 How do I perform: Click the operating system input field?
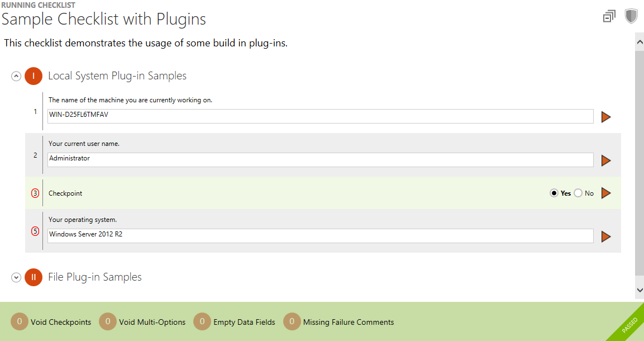(320, 236)
